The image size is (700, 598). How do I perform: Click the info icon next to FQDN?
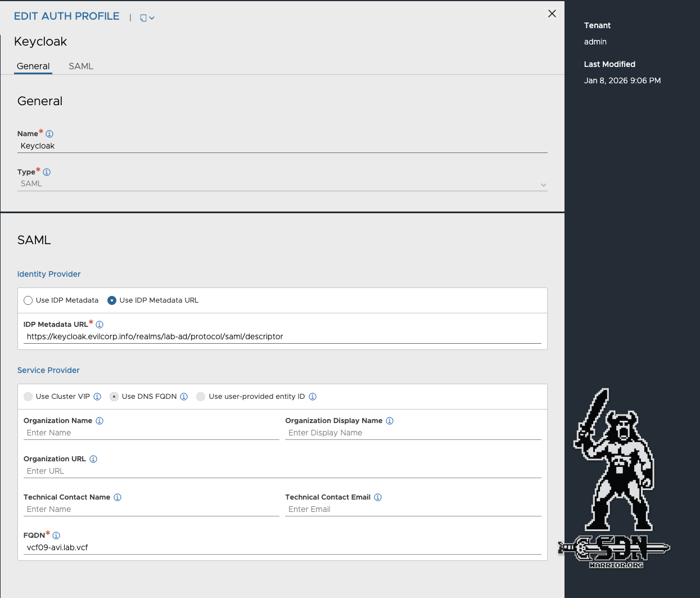coord(56,536)
